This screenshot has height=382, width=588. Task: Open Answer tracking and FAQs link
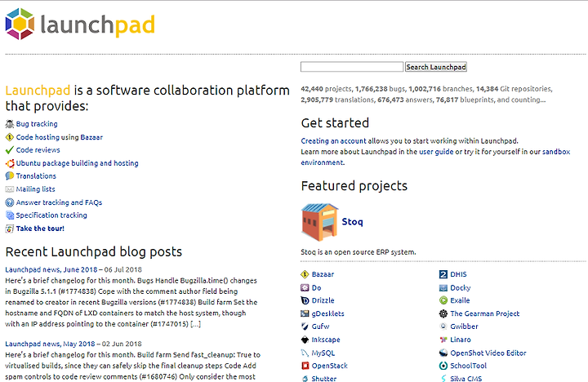coord(59,202)
